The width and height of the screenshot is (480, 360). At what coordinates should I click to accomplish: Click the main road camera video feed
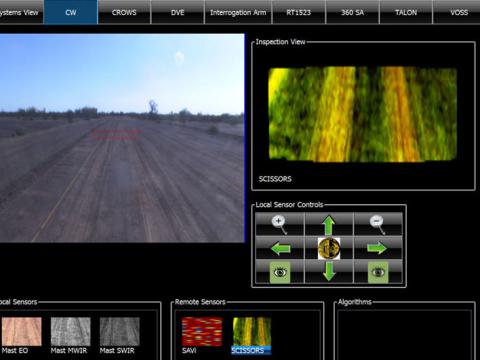pyautogui.click(x=122, y=138)
